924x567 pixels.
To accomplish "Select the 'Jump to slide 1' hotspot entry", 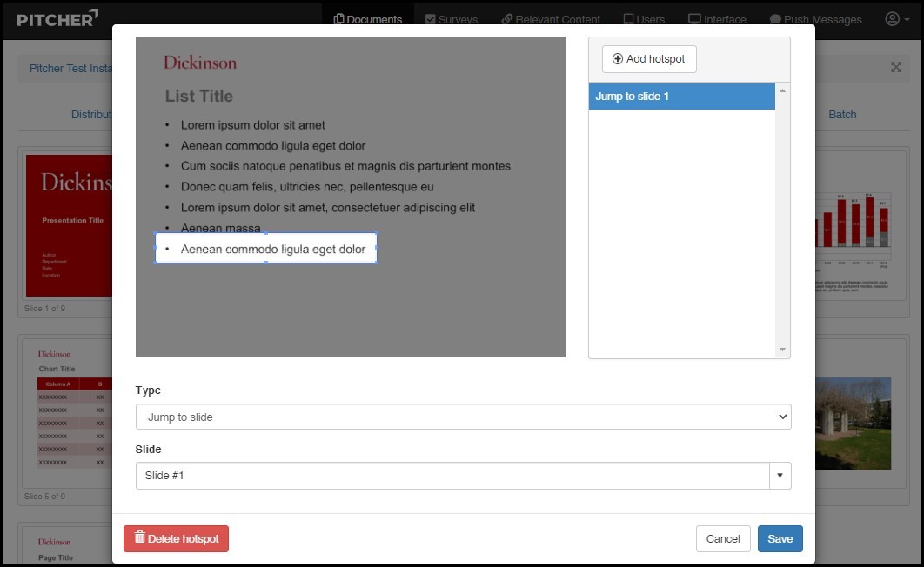I will pyautogui.click(x=681, y=97).
